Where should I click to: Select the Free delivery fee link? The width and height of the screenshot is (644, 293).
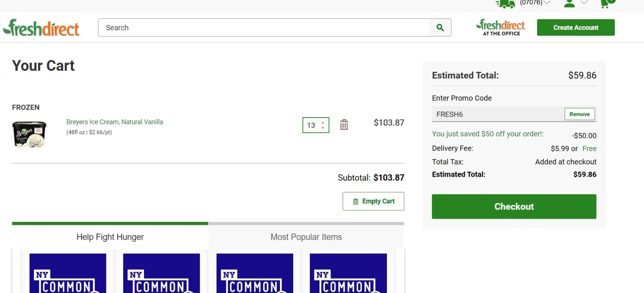pos(589,148)
